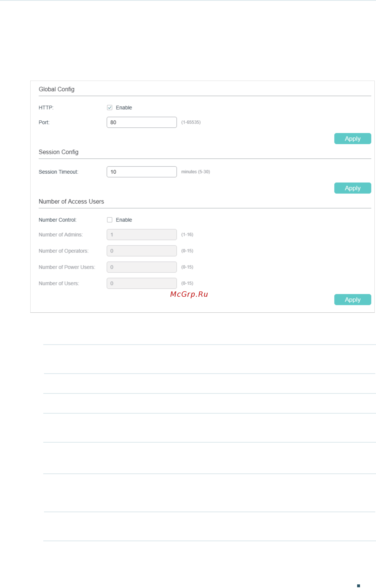This screenshot has height=588, width=376.
Task: Click the Number of Admins field
Action: (142, 235)
